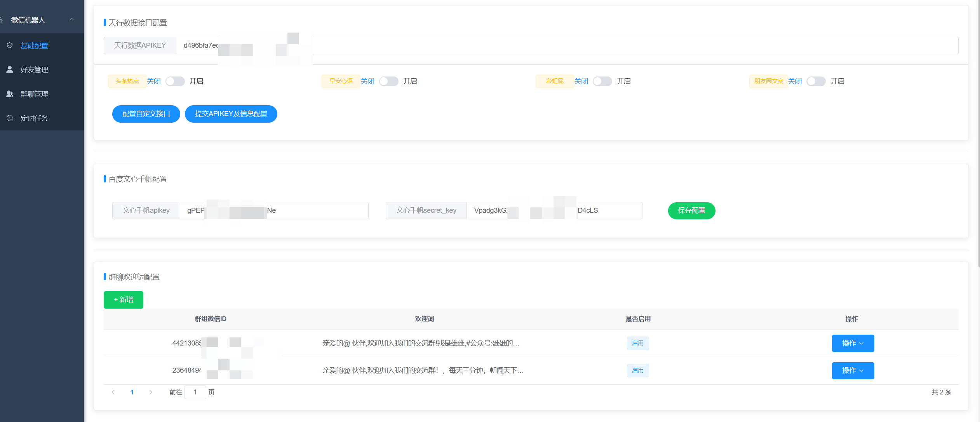Click the 早安心语 orange tag
The height and width of the screenshot is (422, 980).
click(x=341, y=81)
